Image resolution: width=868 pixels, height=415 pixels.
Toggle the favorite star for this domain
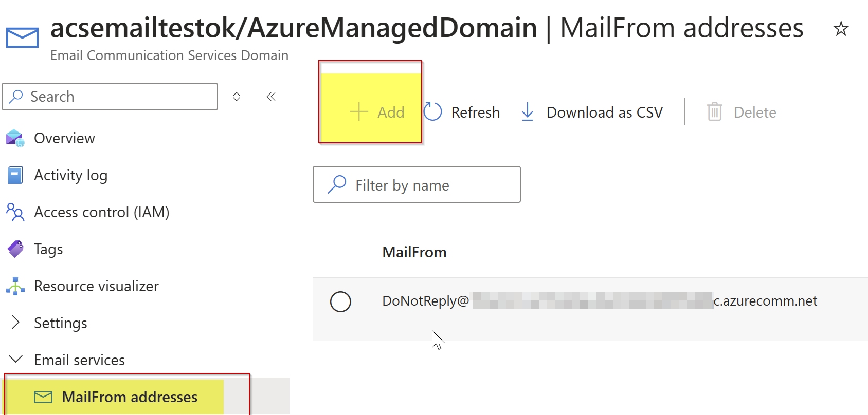click(x=841, y=29)
